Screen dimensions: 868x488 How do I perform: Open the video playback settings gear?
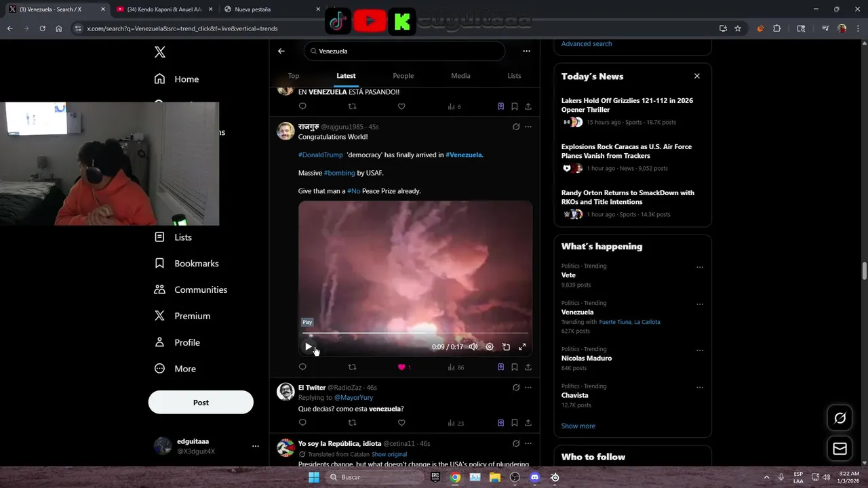click(x=490, y=346)
